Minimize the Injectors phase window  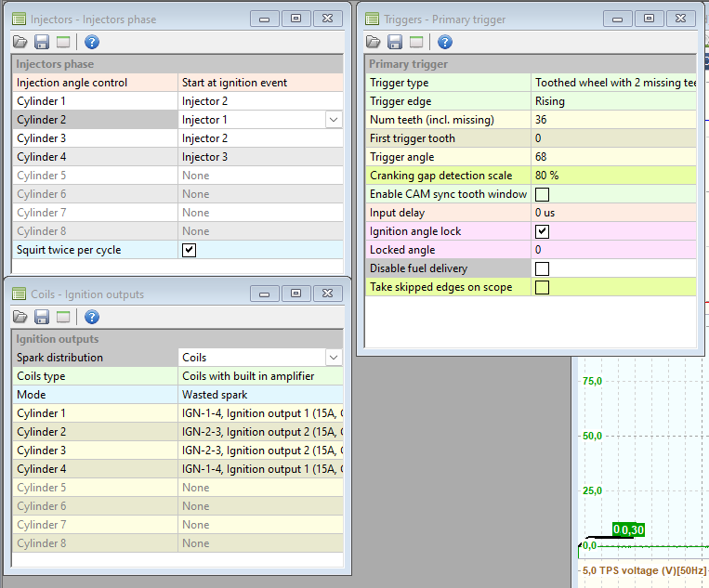(265, 19)
